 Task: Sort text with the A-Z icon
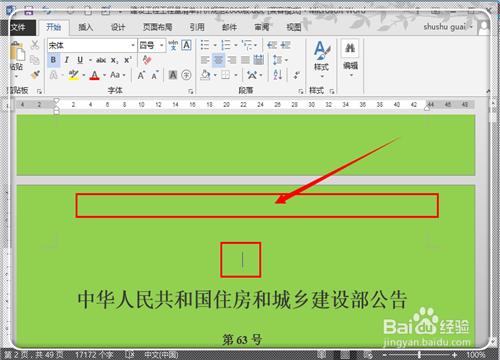(278, 75)
